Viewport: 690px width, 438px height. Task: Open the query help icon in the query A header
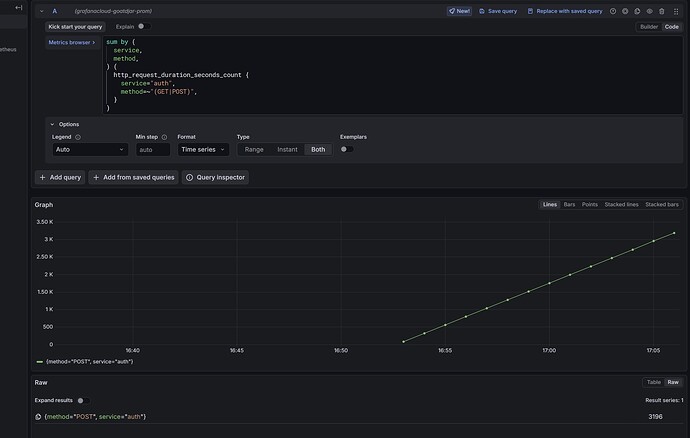tap(613, 11)
